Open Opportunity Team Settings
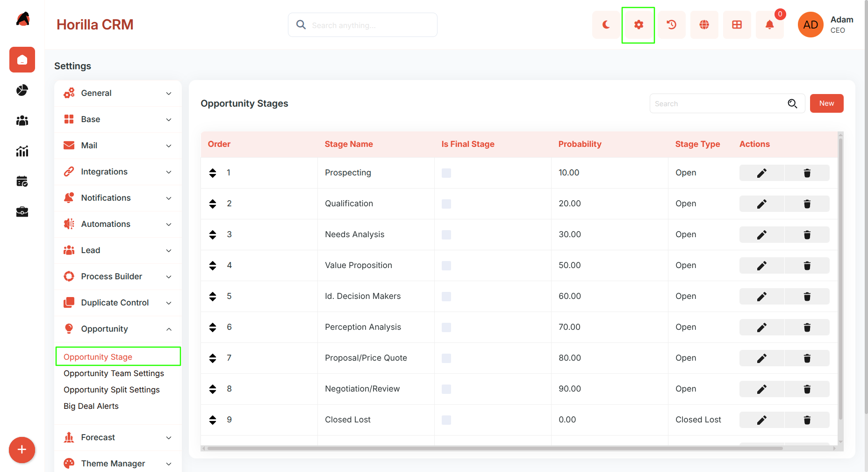Viewport: 868px width, 472px height. [114, 373]
